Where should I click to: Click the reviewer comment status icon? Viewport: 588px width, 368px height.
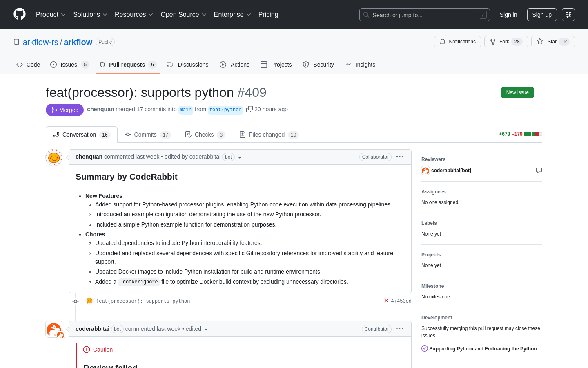(539, 171)
